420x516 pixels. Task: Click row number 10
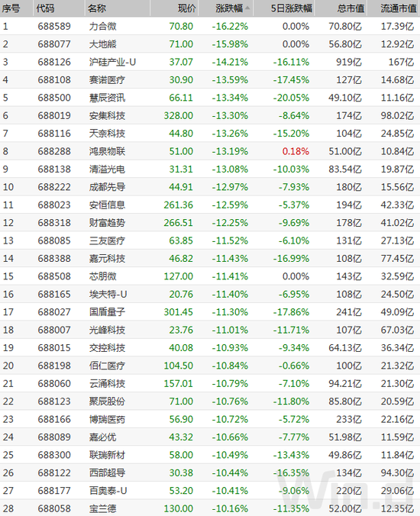pos(8,187)
